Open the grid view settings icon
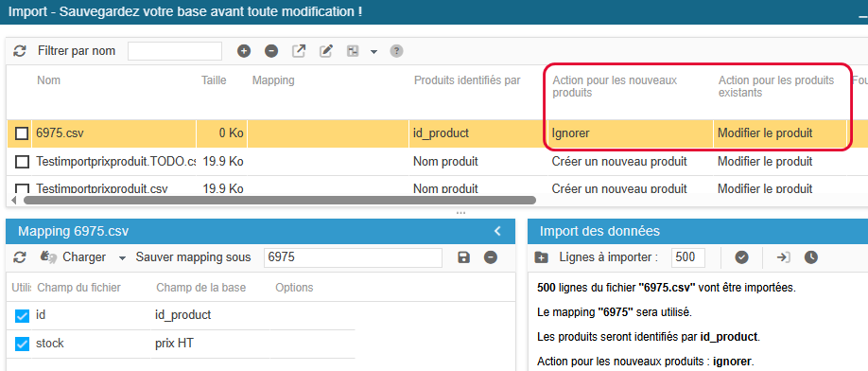 point(354,51)
